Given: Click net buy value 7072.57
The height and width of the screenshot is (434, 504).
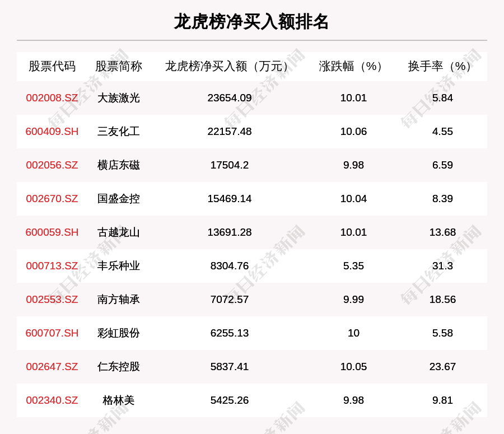Looking at the screenshot, I should tap(230, 299).
